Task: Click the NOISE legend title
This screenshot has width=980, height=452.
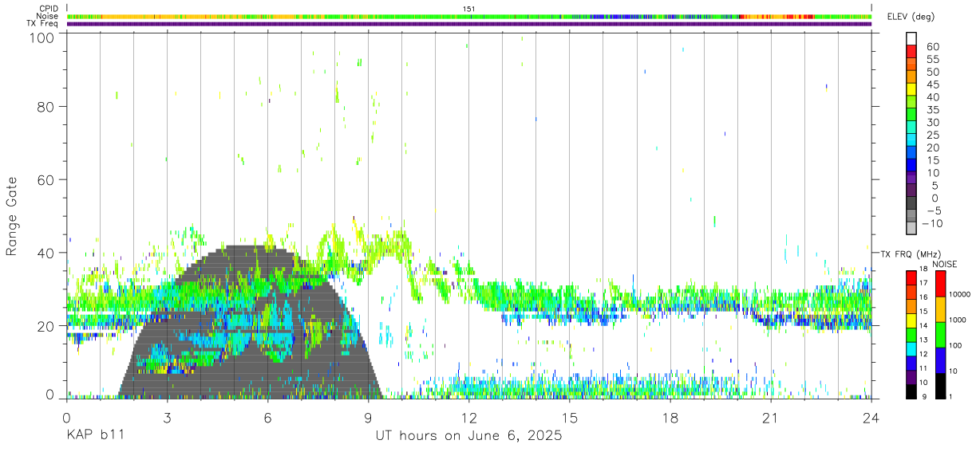Action: click(x=943, y=264)
